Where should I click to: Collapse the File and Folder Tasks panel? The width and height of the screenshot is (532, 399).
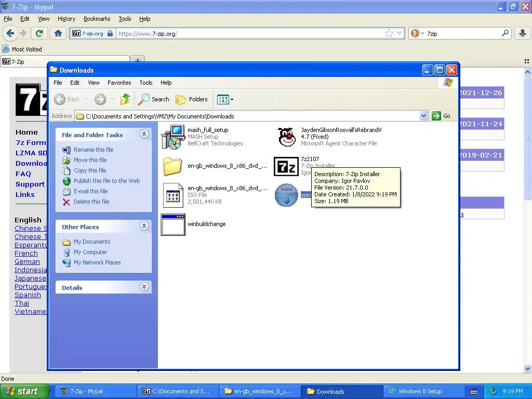[144, 134]
